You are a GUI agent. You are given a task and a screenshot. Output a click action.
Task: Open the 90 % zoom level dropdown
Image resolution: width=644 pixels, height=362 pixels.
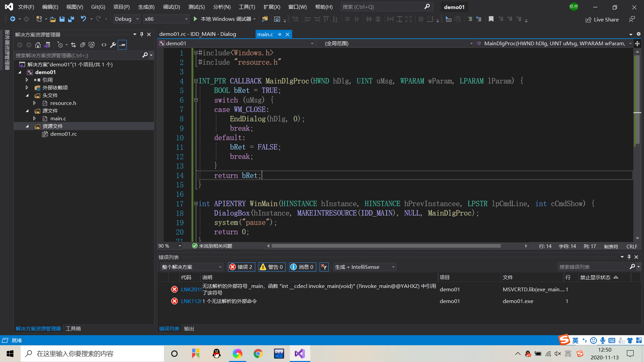pos(170,246)
